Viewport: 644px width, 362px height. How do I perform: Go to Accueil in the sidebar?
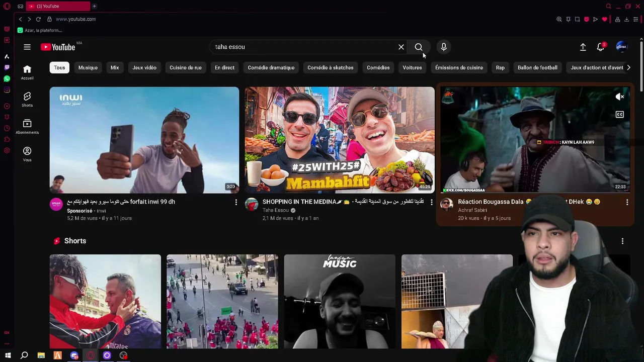click(x=27, y=72)
